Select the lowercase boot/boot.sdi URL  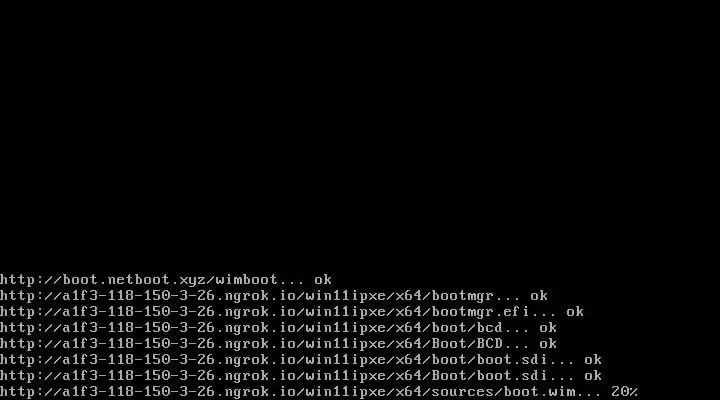[274, 360]
